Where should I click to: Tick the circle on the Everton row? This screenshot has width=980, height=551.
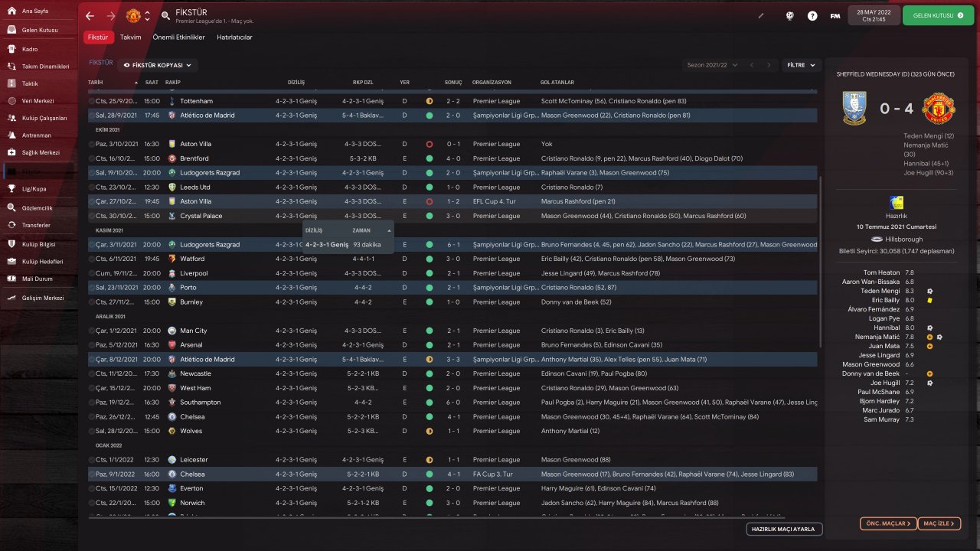92,488
